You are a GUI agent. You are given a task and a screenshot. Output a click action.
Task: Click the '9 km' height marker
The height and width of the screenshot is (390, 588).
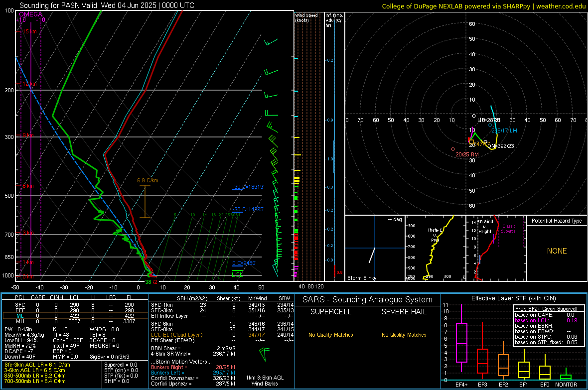pos(28,135)
